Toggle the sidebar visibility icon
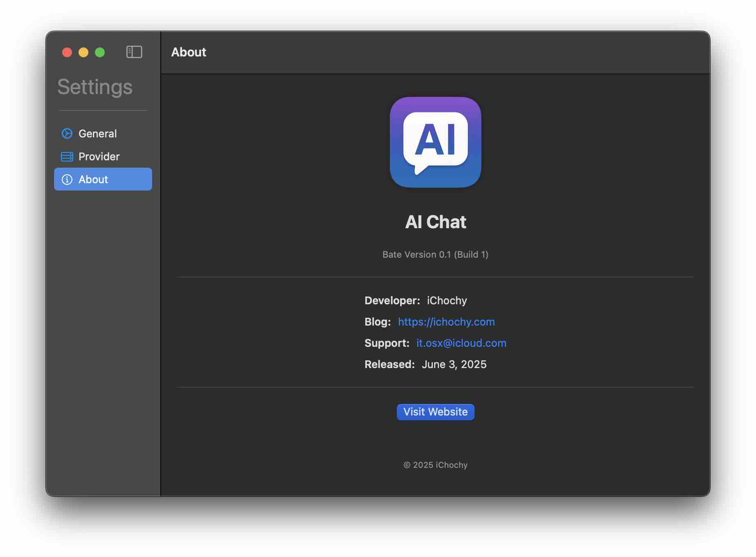 coord(134,52)
